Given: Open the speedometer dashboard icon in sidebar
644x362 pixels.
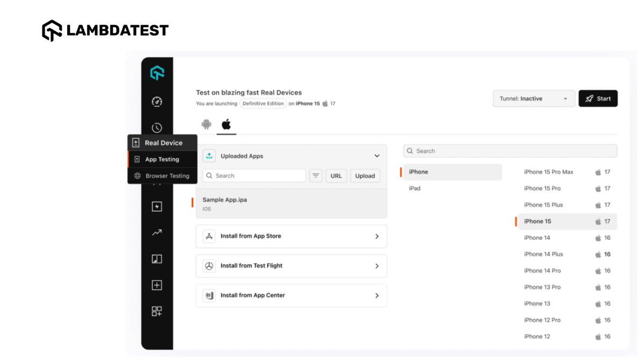Looking at the screenshot, I should [x=156, y=101].
